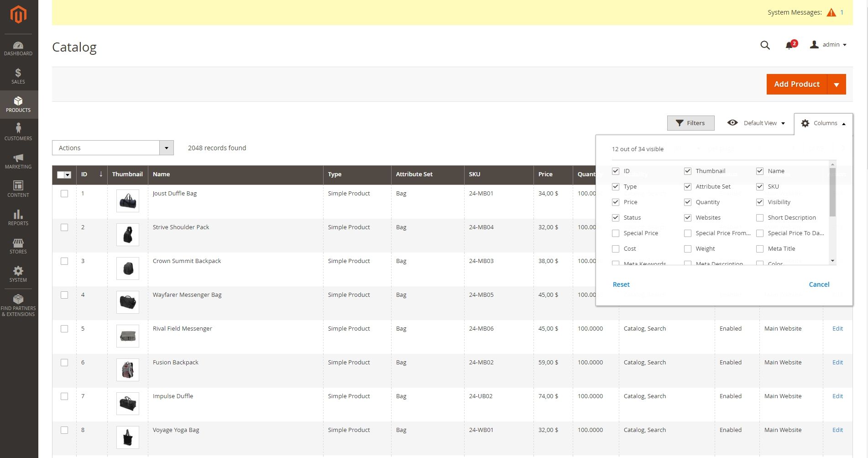Expand the Add Product arrow dropdown

click(x=837, y=84)
